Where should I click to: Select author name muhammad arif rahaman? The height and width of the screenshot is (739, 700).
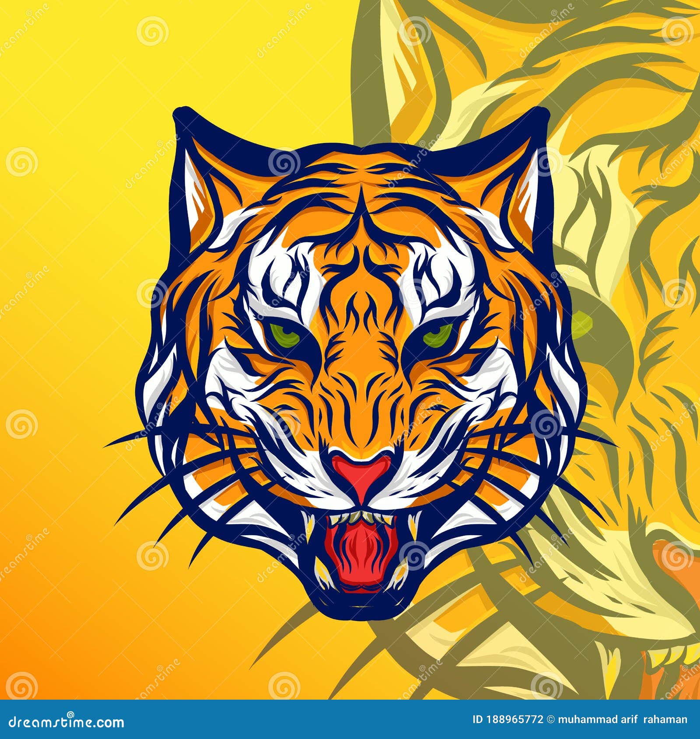coord(623,719)
